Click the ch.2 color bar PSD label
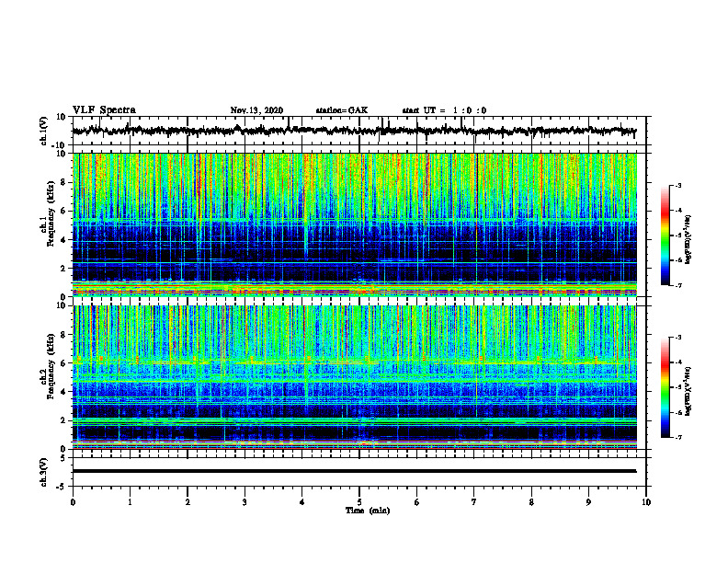The image size is (728, 563). 688,392
